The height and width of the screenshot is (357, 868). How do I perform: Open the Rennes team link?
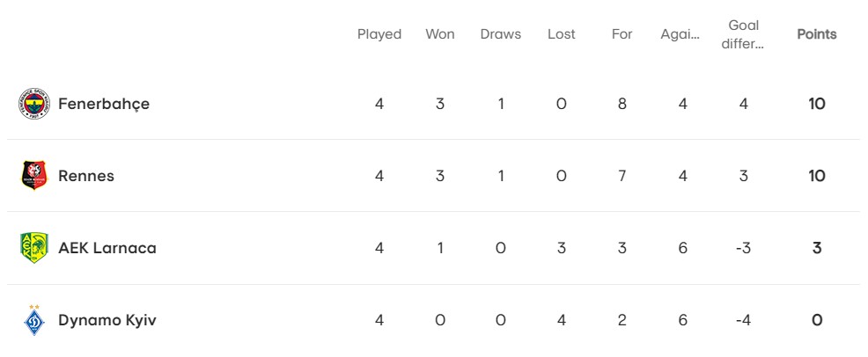(86, 176)
